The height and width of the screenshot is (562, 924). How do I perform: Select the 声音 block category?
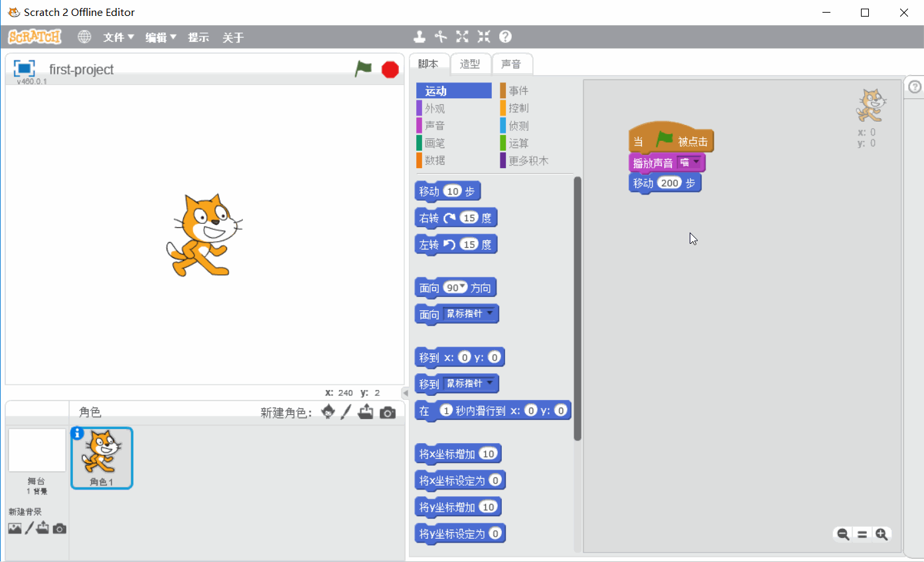pos(435,126)
